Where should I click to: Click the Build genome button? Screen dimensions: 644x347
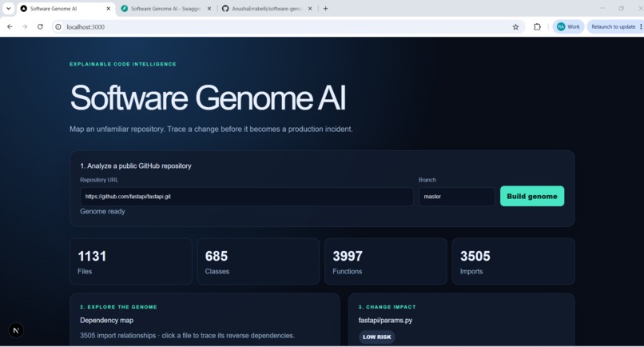click(532, 196)
